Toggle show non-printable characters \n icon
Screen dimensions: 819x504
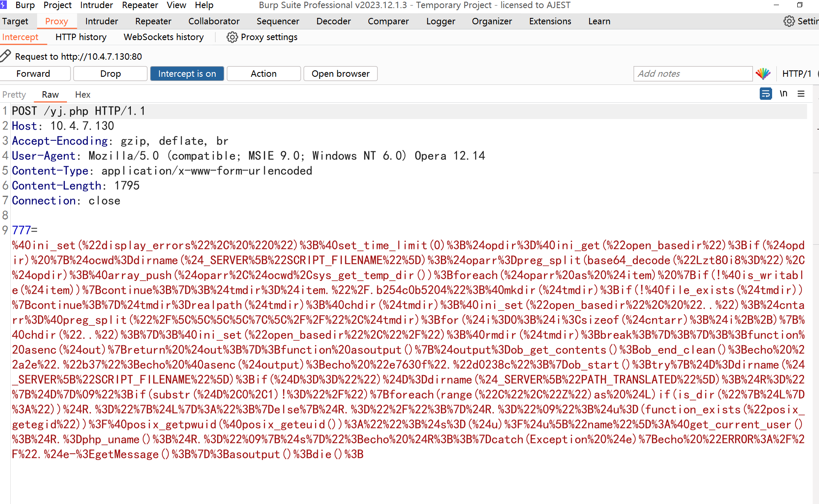coord(784,93)
